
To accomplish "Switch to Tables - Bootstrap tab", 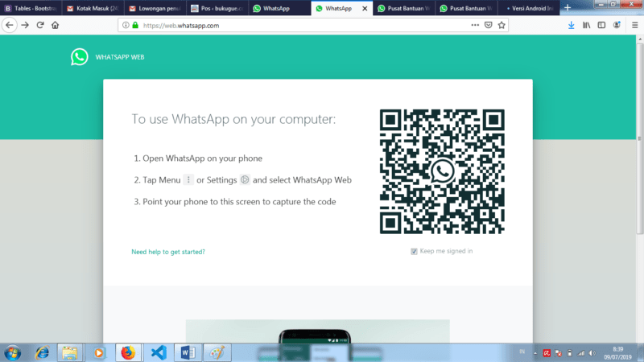I will click(x=31, y=8).
